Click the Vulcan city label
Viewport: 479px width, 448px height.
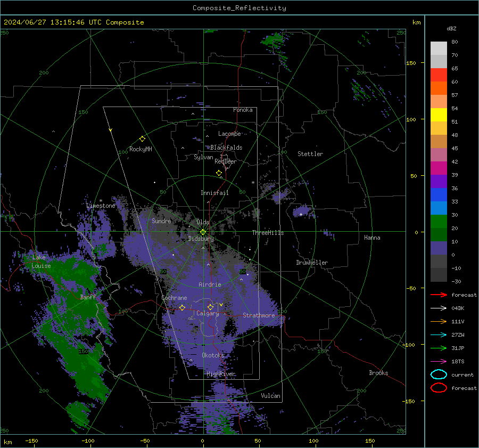tap(271, 396)
